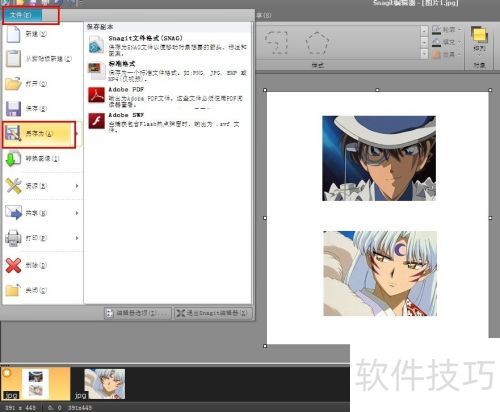Click the top hat character image on canvas
Image resolution: width=500 pixels, height=412 pixels.
pyautogui.click(x=379, y=158)
